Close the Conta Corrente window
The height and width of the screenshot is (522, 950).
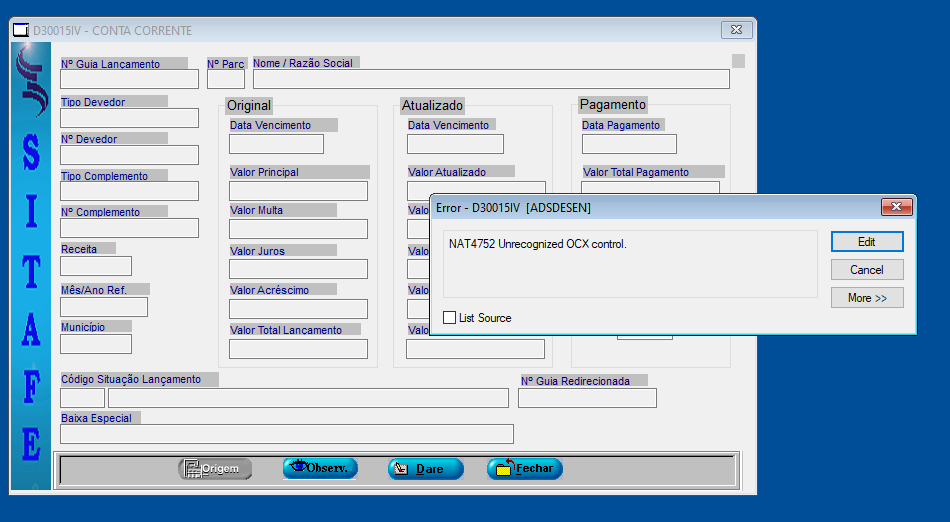736,30
